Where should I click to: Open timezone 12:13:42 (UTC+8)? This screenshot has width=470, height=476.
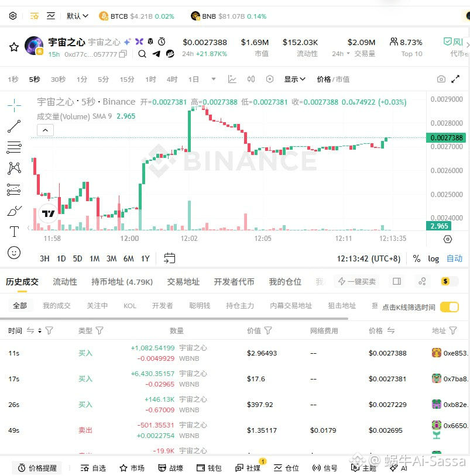369,258
